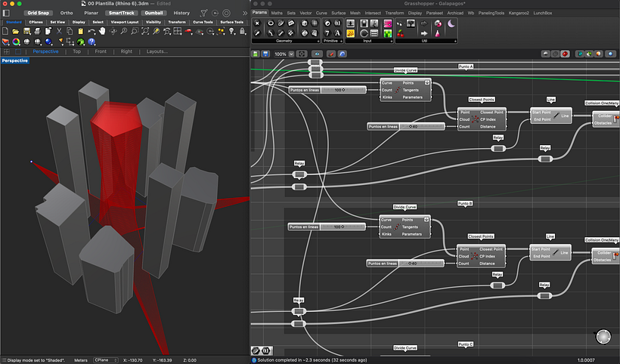The width and height of the screenshot is (620, 364).
Task: Click the color wheel properties icon
Action: click(x=16, y=42)
